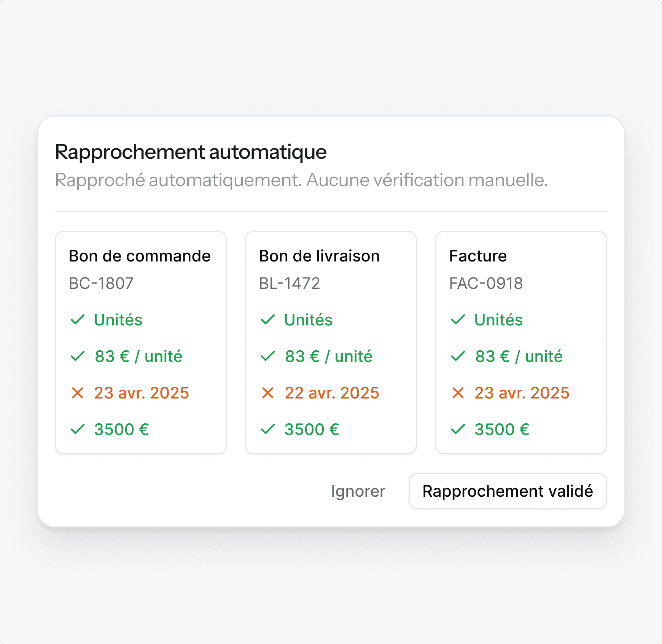Viewport: 662px width, 644px height.
Task: Click checkmark beside 3500 € in Facture card
Action: point(458,429)
